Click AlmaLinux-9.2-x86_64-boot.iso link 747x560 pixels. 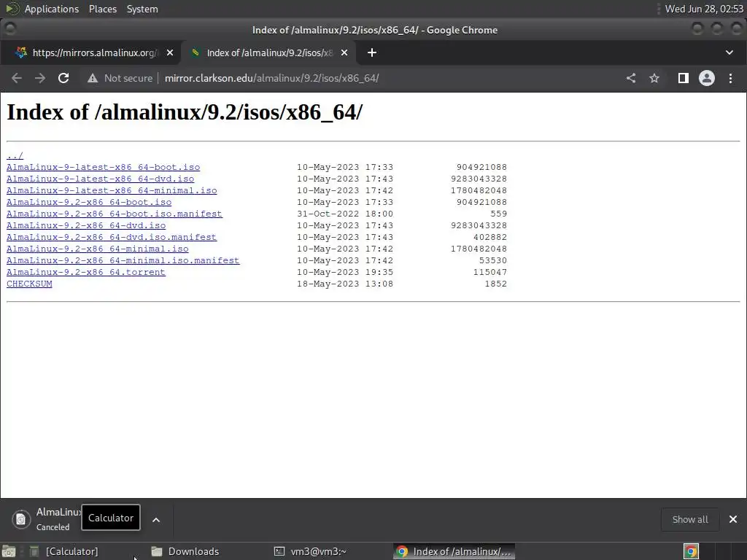point(89,203)
